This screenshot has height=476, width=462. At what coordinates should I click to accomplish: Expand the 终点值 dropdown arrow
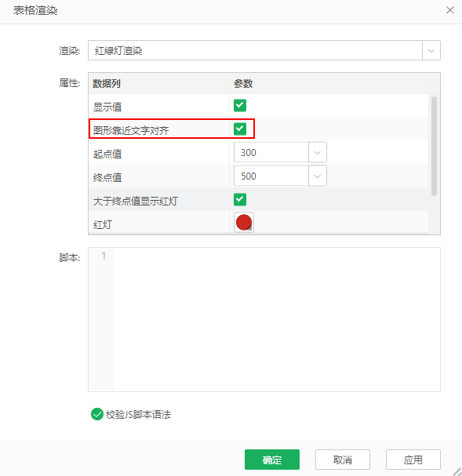(x=318, y=176)
